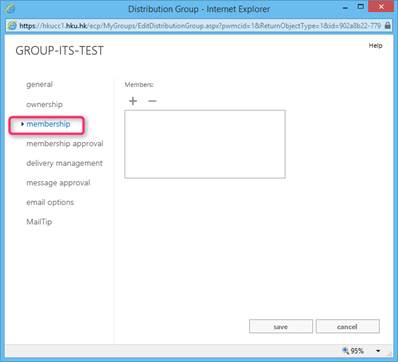Screen dimensions: 398x362
Task: Open the delivery management section
Action: 64,163
